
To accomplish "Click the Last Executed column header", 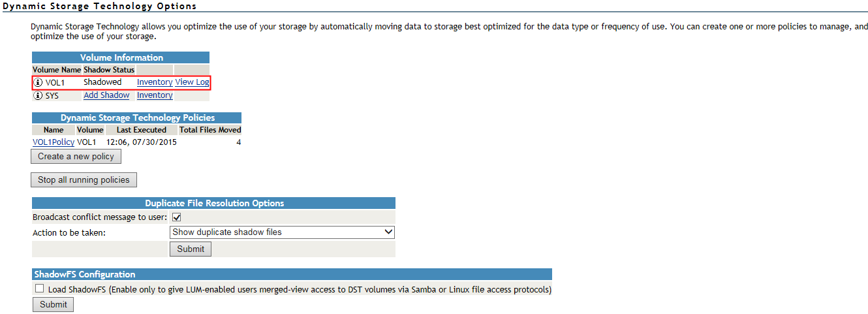I will click(142, 130).
